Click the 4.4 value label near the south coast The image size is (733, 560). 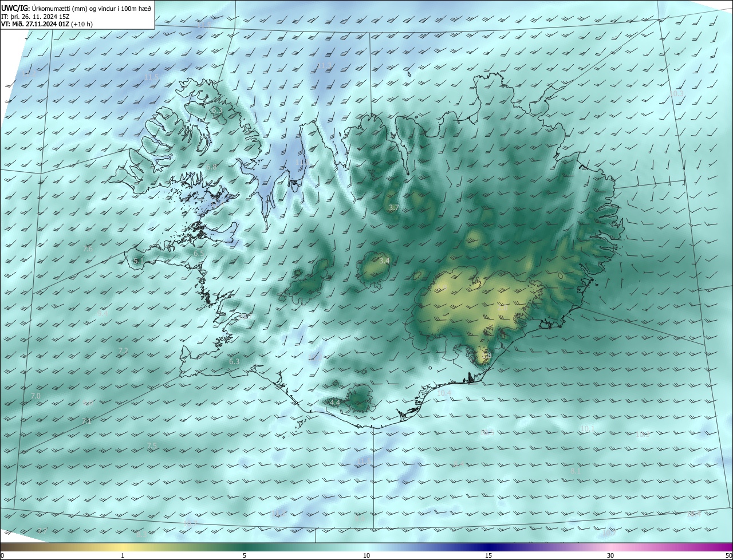pos(335,403)
